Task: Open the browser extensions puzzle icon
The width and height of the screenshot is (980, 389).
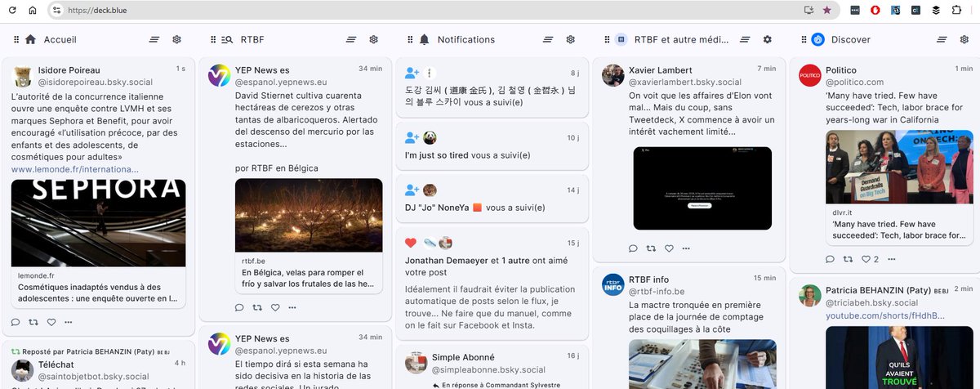Action: pos(956,11)
